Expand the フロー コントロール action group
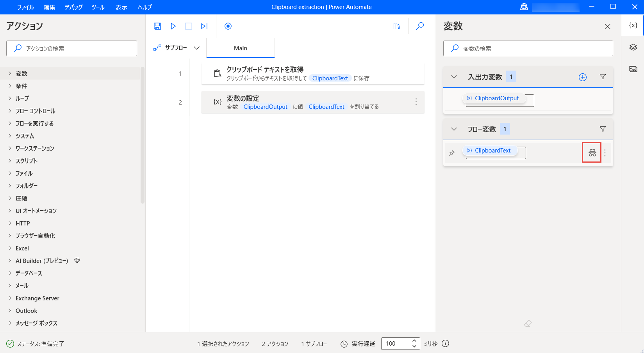The width and height of the screenshot is (644, 353). [x=10, y=111]
